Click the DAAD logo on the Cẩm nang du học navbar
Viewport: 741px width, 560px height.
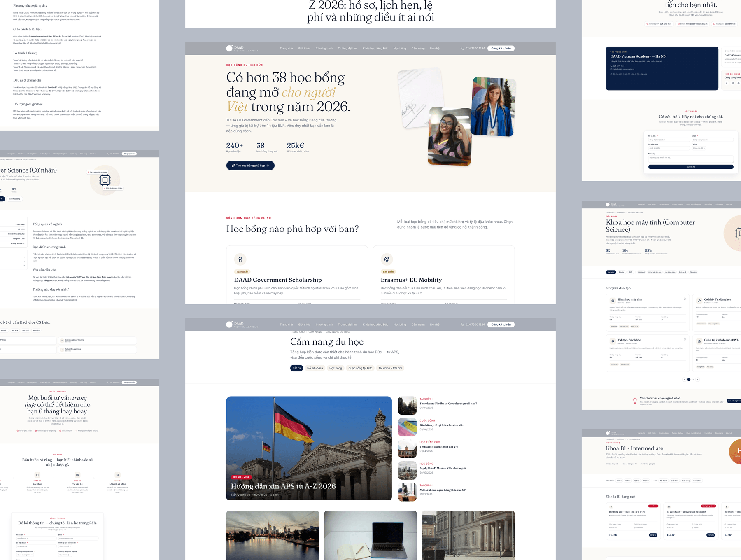pos(242,324)
